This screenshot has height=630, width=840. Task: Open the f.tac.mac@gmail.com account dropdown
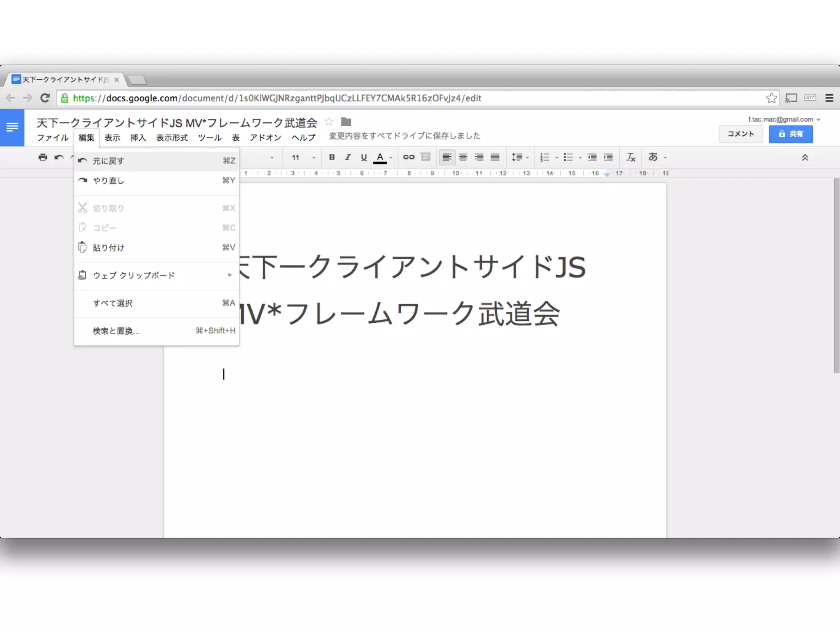click(x=783, y=119)
